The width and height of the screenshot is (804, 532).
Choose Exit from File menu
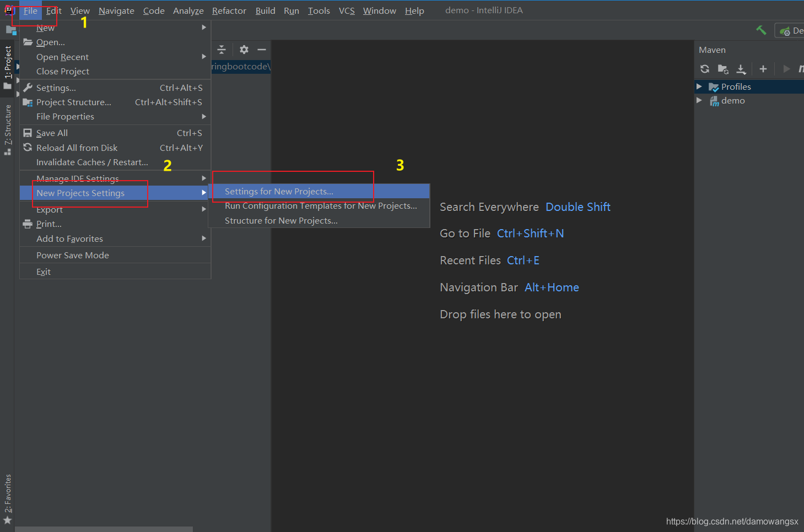point(115,272)
